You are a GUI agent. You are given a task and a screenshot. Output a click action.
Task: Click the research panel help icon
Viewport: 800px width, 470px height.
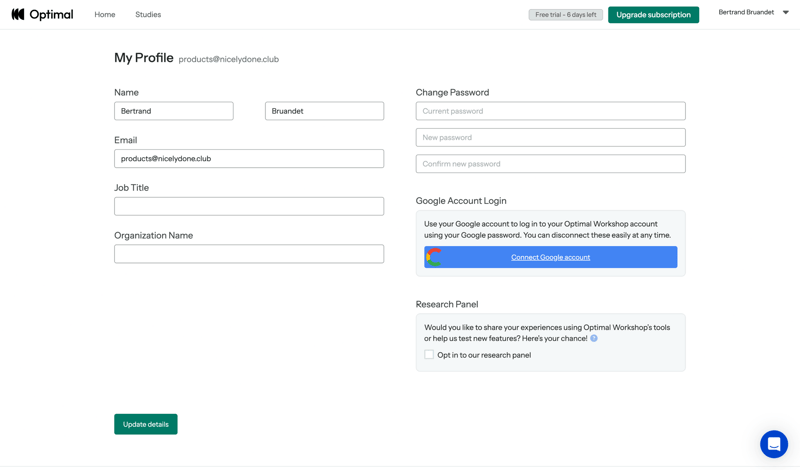click(x=594, y=338)
